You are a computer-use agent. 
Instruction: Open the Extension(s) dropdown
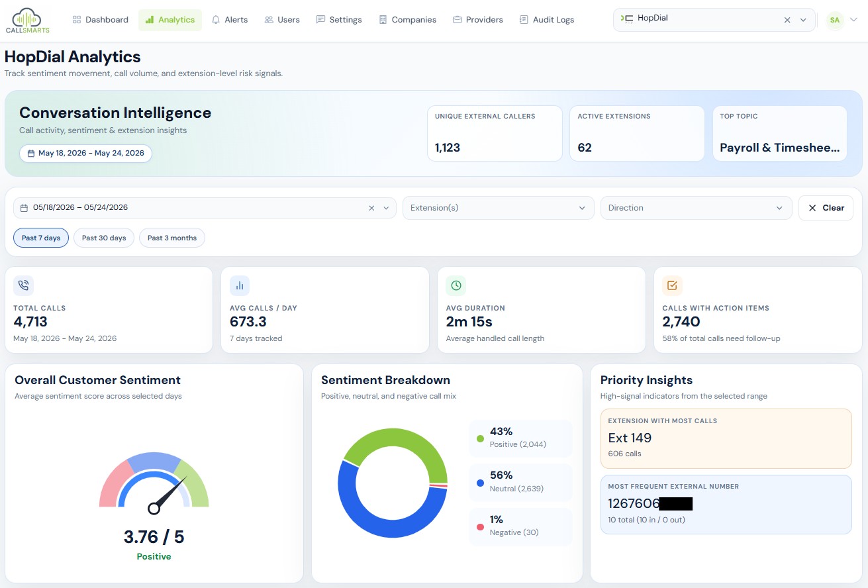(498, 208)
